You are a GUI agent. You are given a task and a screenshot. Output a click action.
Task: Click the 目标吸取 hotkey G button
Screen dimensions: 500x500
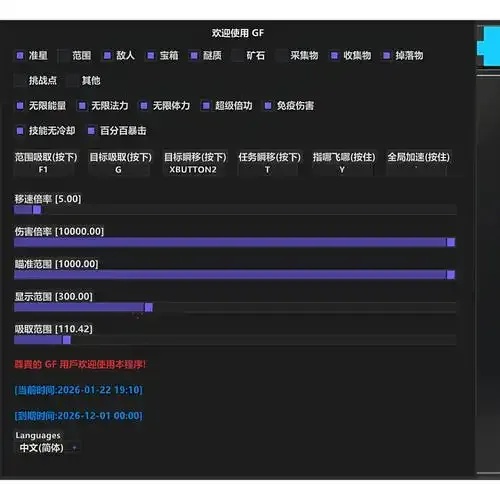[x=119, y=170]
